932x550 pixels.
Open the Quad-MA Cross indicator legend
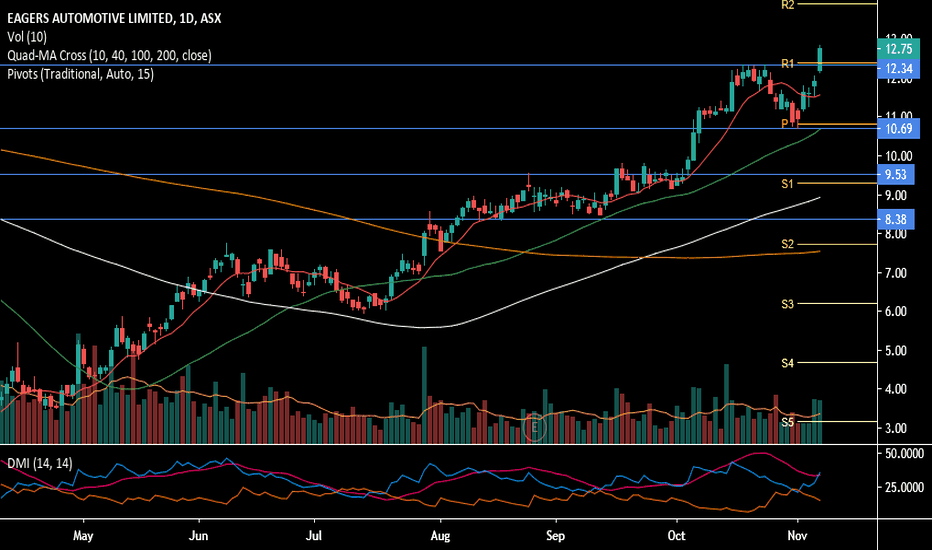pos(109,55)
